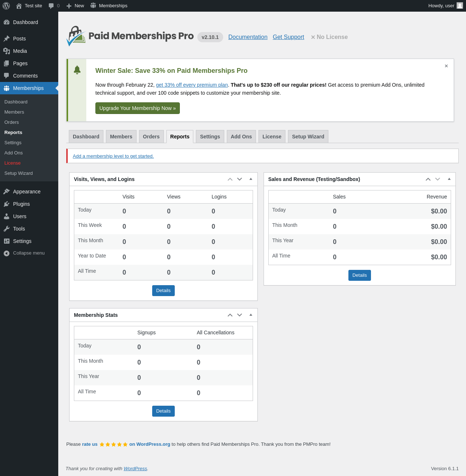The image size is (466, 476).
Task: Move Visits, Views, and Logins panel down
Action: click(x=240, y=179)
